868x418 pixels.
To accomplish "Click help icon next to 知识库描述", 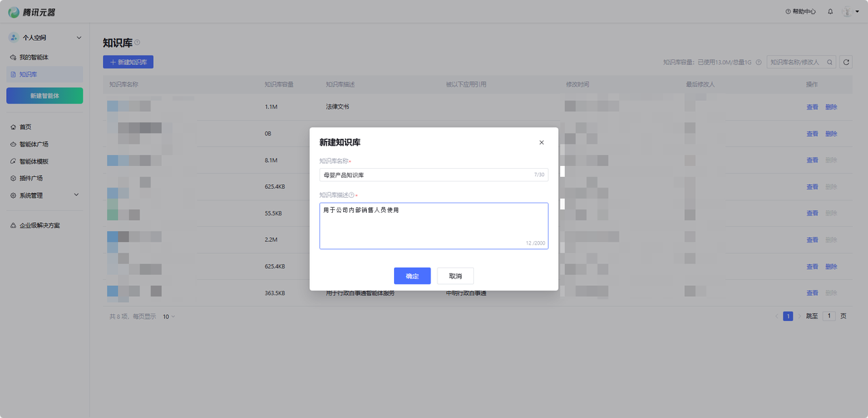I will (x=351, y=195).
